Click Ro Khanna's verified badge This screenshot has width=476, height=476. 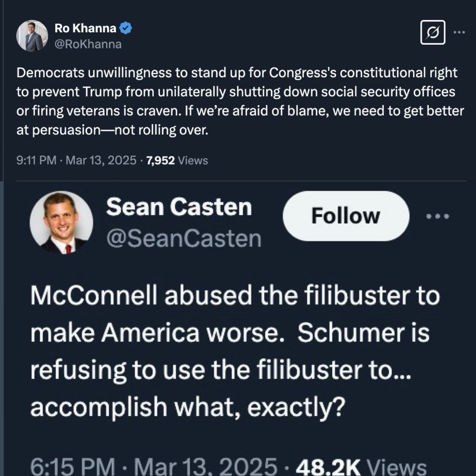126,29
